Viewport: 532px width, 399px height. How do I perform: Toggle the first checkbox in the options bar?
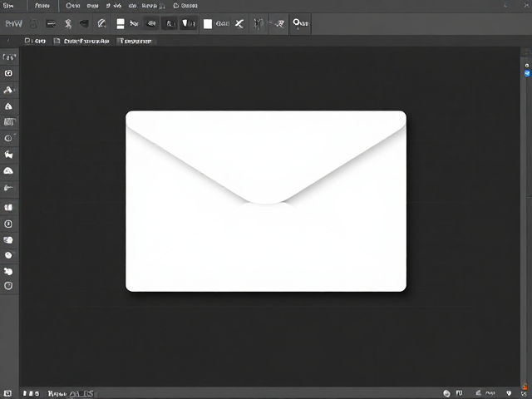point(27,41)
